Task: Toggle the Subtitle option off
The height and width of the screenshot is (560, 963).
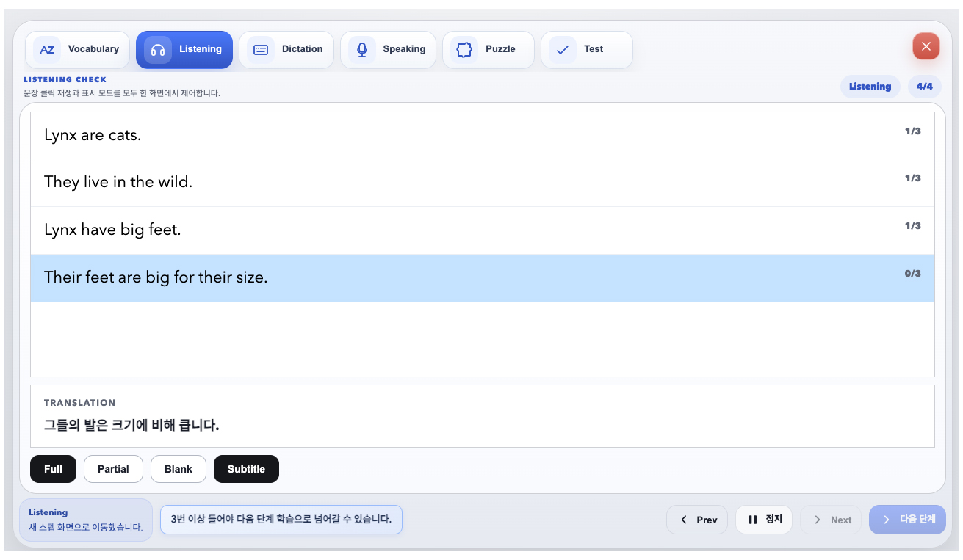Action: tap(246, 469)
